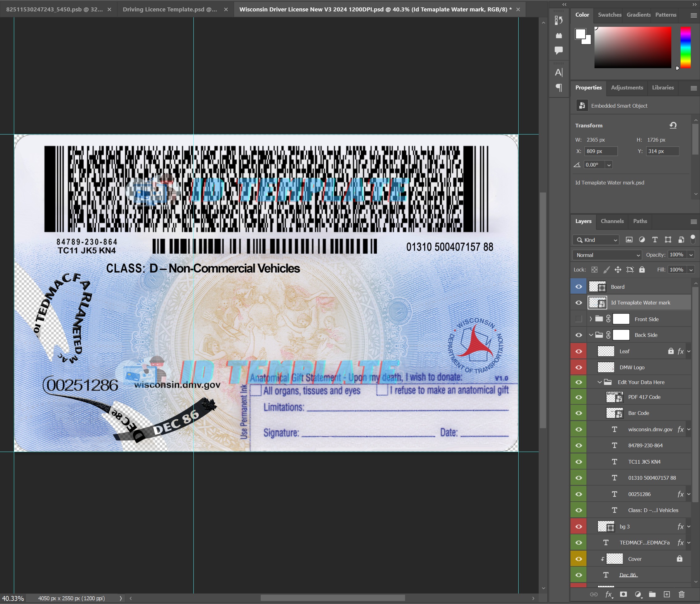Select the bg 3 layer
Viewport: 700px width, 604px height.
(624, 527)
